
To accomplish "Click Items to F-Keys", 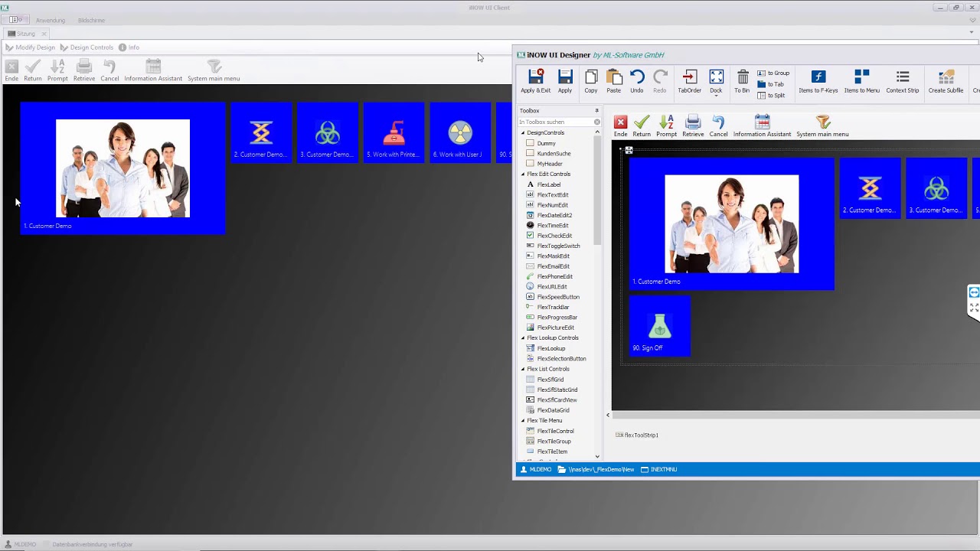I will pyautogui.click(x=818, y=81).
